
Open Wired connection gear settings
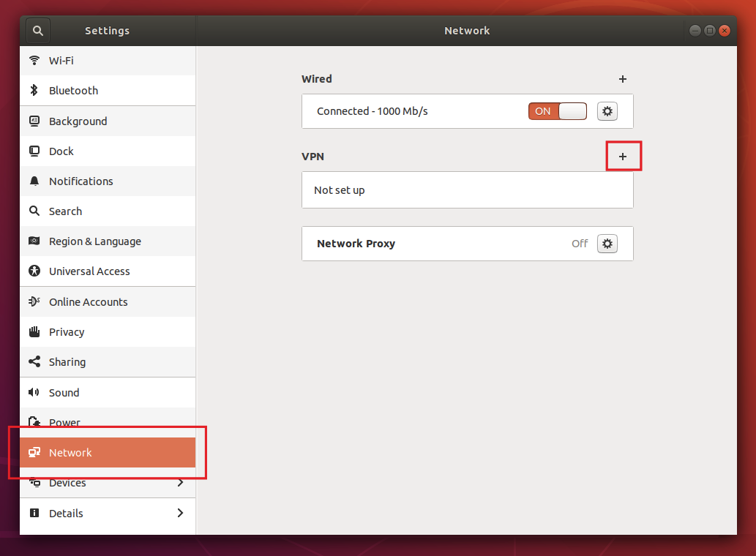(607, 111)
